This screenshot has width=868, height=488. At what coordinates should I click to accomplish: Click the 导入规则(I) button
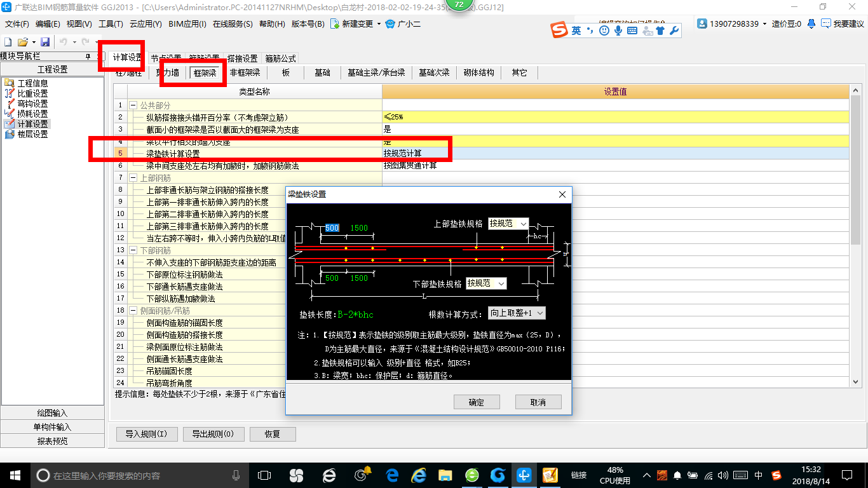click(146, 435)
